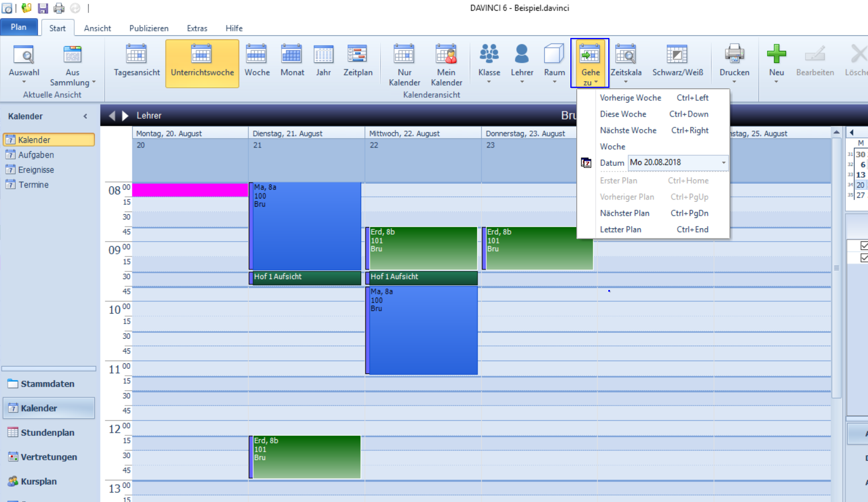Open Aus Sammlung view collection

(x=72, y=64)
